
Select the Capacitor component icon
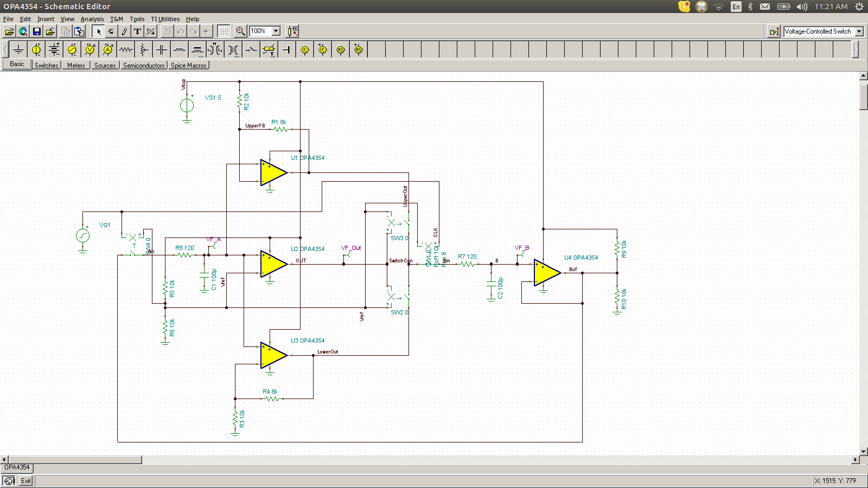(x=161, y=49)
